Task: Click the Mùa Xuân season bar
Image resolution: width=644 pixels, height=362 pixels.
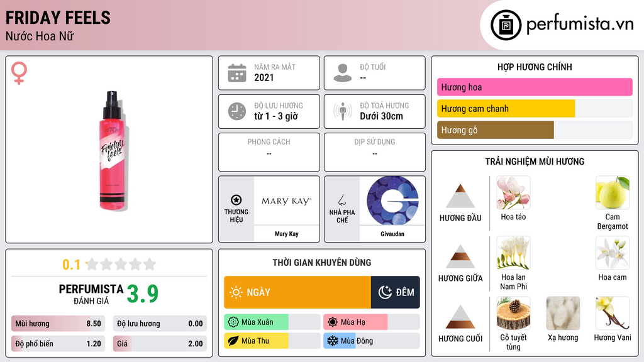Action: 272,322
